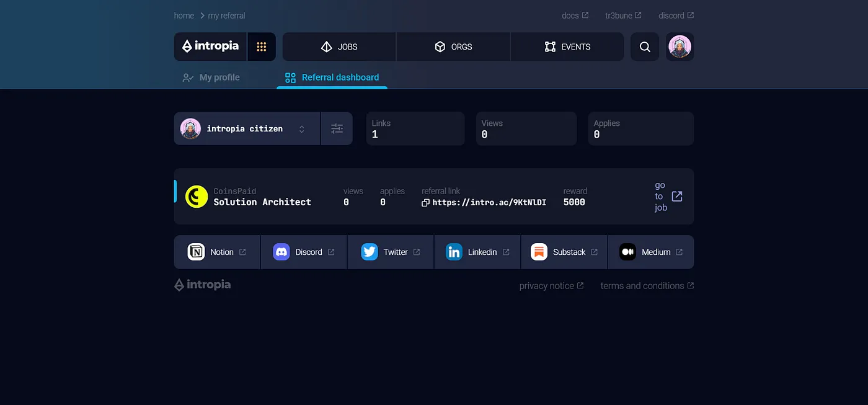Open the docs external link
868x405 pixels.
pos(575,16)
